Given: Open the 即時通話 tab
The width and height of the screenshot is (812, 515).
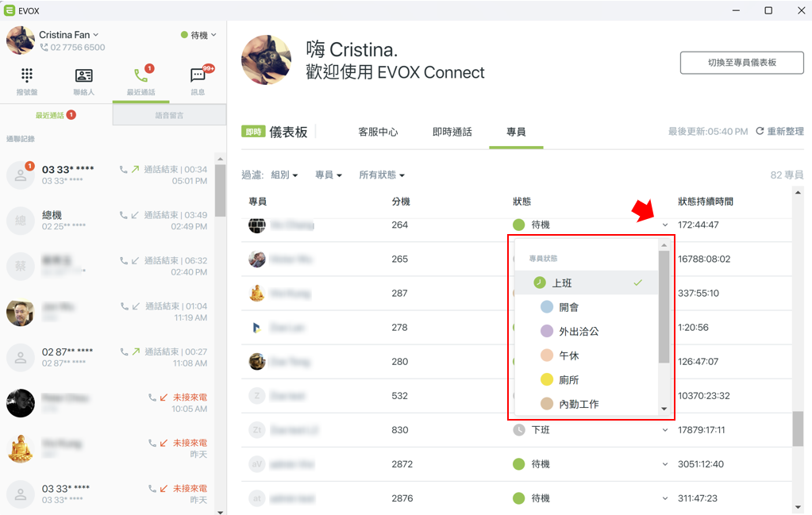Looking at the screenshot, I should coord(452,132).
